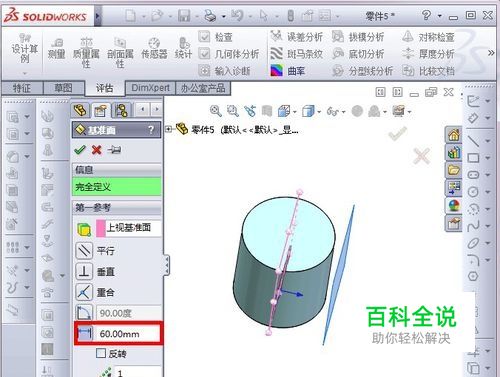Open the view orientation dropdown arrow
Viewport: 500px width, 377px height.
pos(295,112)
